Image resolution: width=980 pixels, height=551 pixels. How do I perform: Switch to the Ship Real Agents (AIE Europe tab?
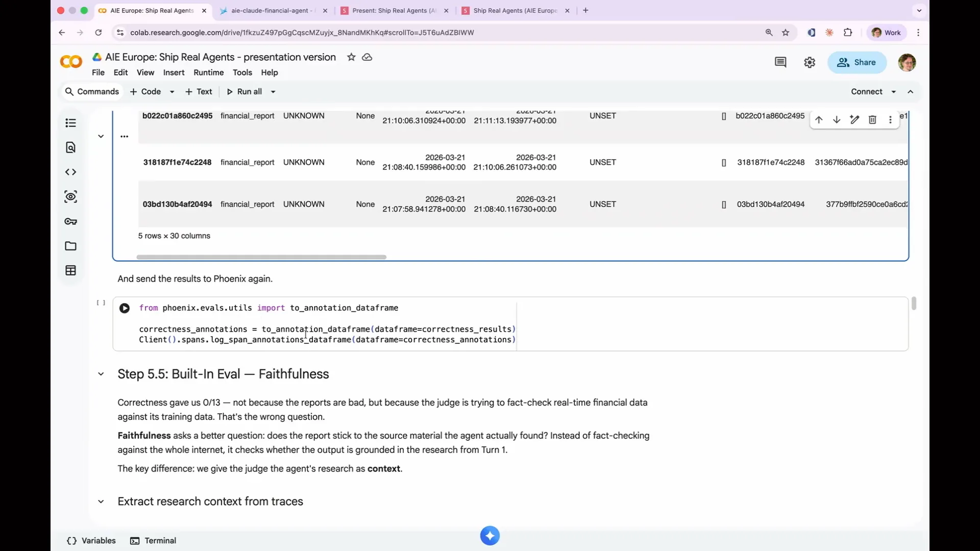click(x=514, y=10)
